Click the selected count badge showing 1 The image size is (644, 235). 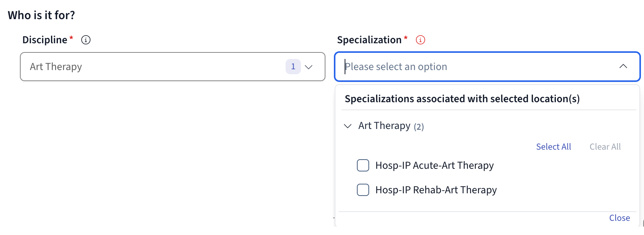click(293, 67)
